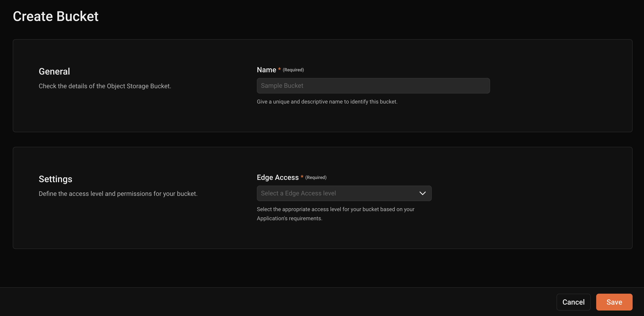The width and height of the screenshot is (644, 316).
Task: Open the Edge Access level dropdown
Action: pyautogui.click(x=344, y=193)
